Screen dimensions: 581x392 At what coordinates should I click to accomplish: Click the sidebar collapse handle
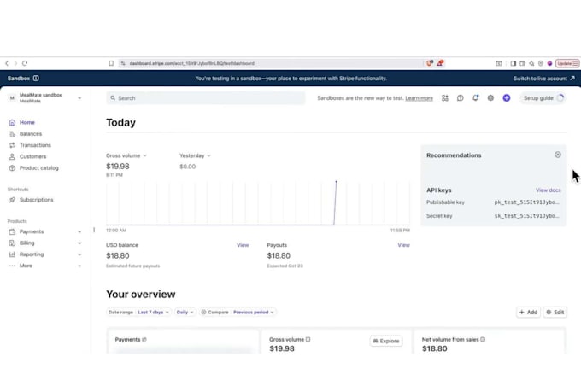coord(94,230)
